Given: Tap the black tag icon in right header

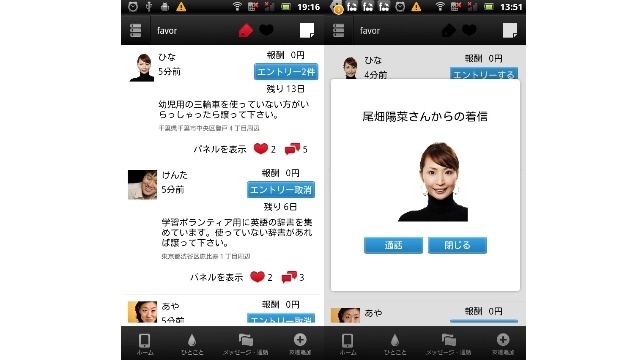Looking at the screenshot, I should click(x=449, y=30).
